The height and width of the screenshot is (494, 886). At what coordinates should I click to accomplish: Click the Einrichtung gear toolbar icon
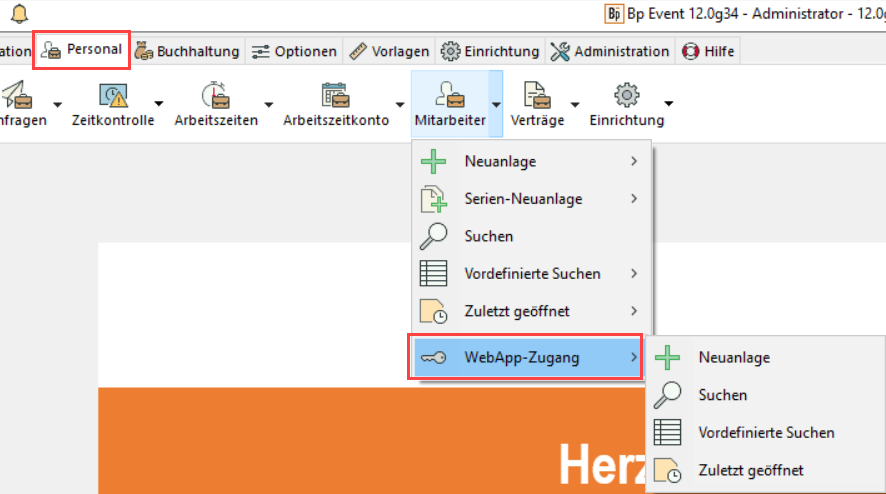coord(626,95)
